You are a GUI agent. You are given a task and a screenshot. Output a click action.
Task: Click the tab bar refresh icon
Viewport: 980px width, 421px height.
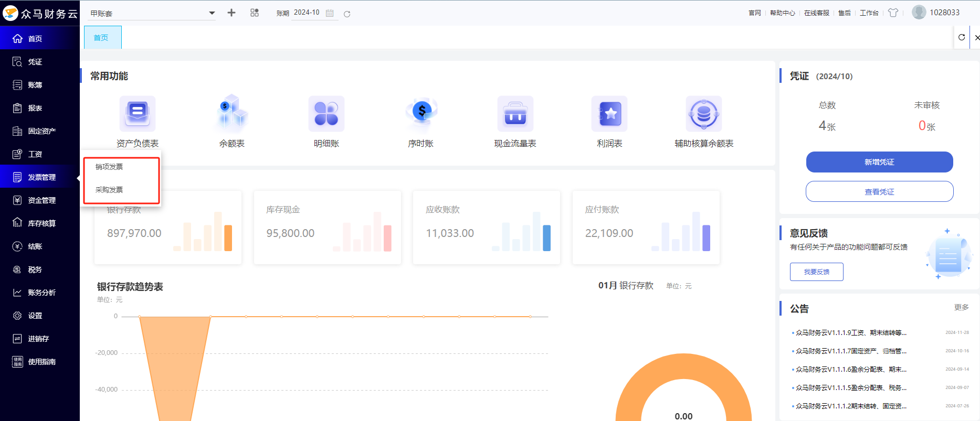(962, 37)
